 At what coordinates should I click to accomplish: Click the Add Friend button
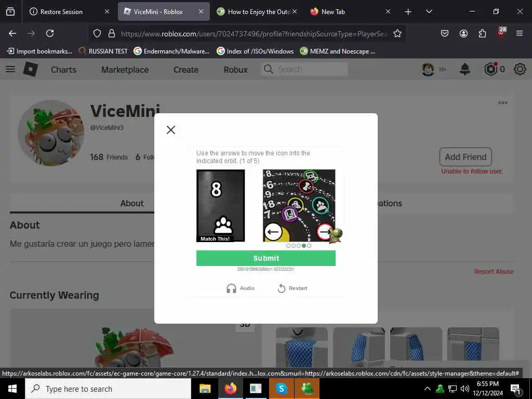tap(465, 157)
